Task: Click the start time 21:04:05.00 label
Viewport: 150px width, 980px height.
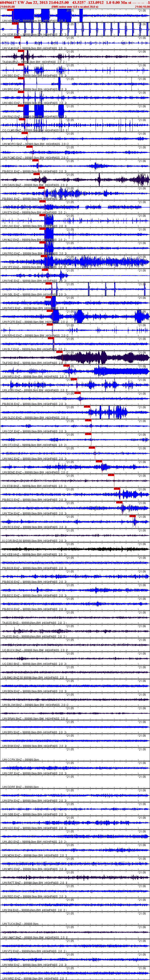Action: pos(8,6)
